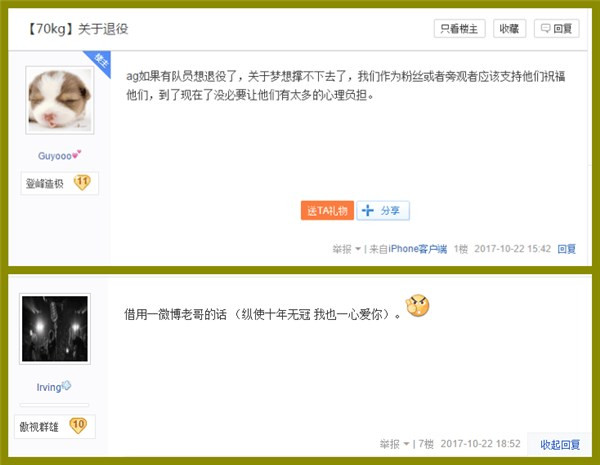Open Guyooo's puppy avatar
Image resolution: width=600 pixels, height=465 pixels.
[x=60, y=100]
